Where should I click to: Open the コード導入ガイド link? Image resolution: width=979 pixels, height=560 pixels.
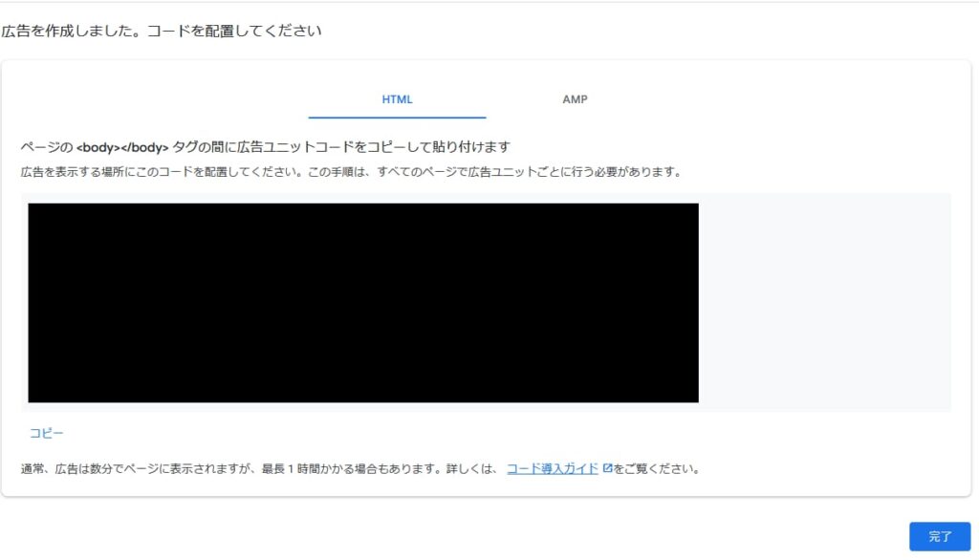pos(552,468)
